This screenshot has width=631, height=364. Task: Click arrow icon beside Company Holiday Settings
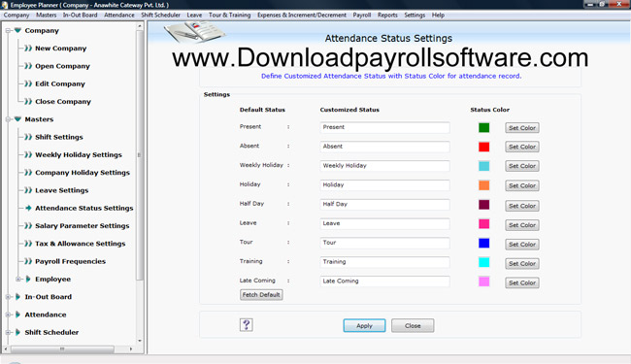point(28,173)
